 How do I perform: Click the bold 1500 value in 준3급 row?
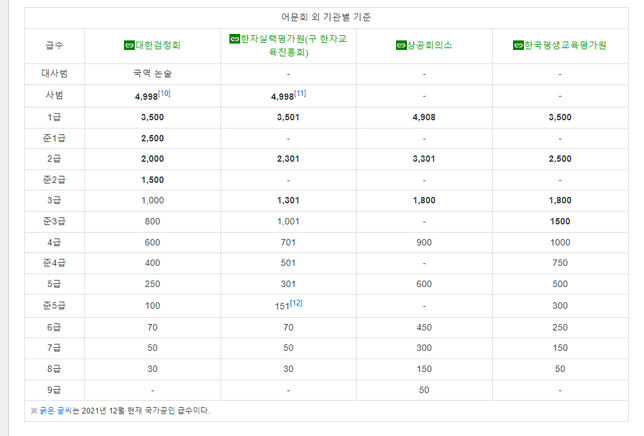coord(559,221)
